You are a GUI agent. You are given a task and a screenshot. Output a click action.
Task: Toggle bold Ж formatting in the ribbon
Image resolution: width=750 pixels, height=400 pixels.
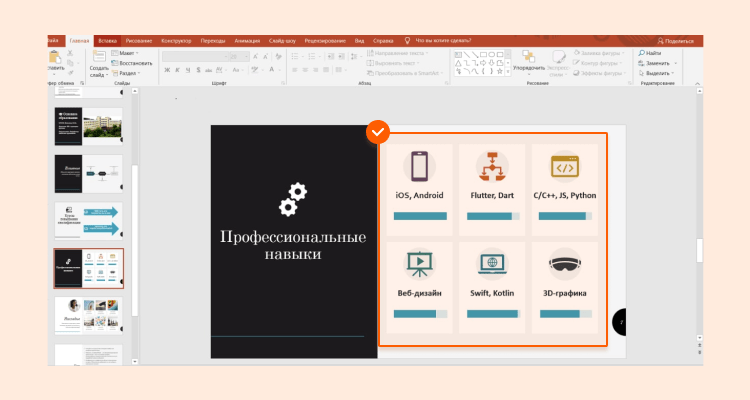167,70
